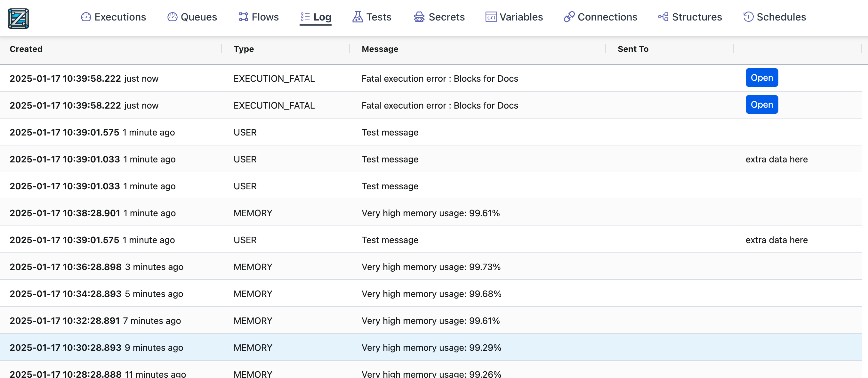This screenshot has width=868, height=378.
Task: Click the Connections link icon
Action: point(569,17)
